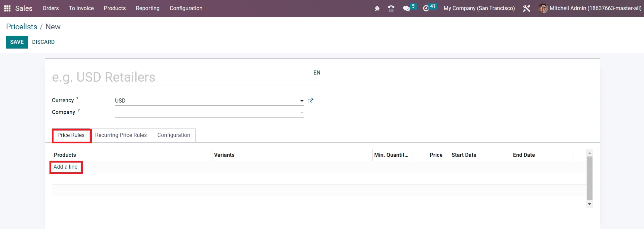Open the Reporting menu
The width and height of the screenshot is (644, 229).
(147, 8)
